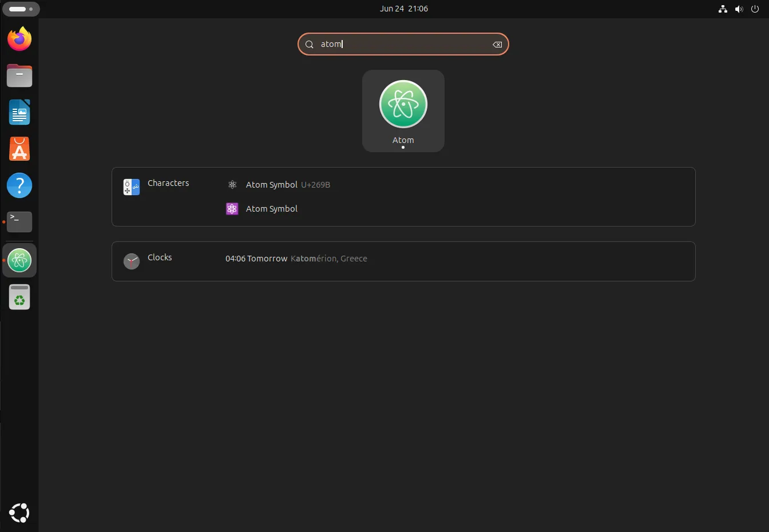Open the date and time menu
769x532 pixels.
(404, 9)
